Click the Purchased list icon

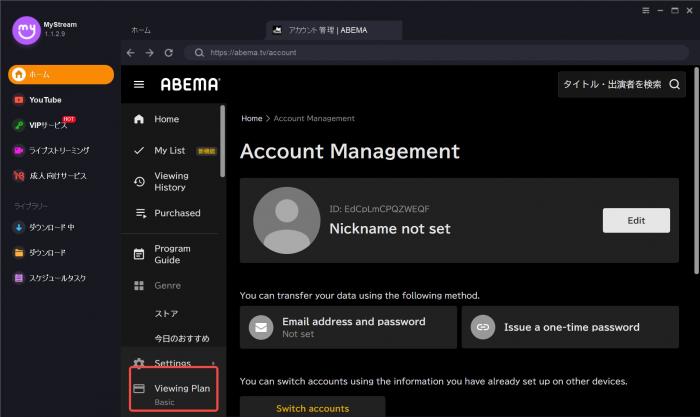[x=141, y=213]
